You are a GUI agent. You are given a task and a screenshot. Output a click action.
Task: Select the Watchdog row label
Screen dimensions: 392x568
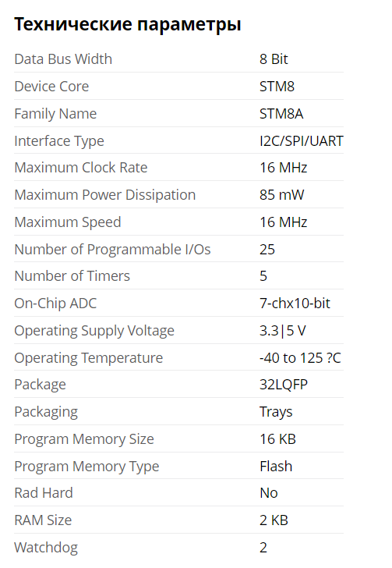(46, 548)
